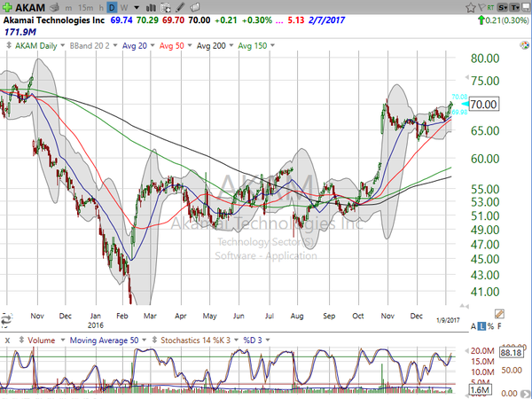The width and height of the screenshot is (532, 399).
Task: Open the AKAM Daily dropdown
Action: (x=62, y=45)
